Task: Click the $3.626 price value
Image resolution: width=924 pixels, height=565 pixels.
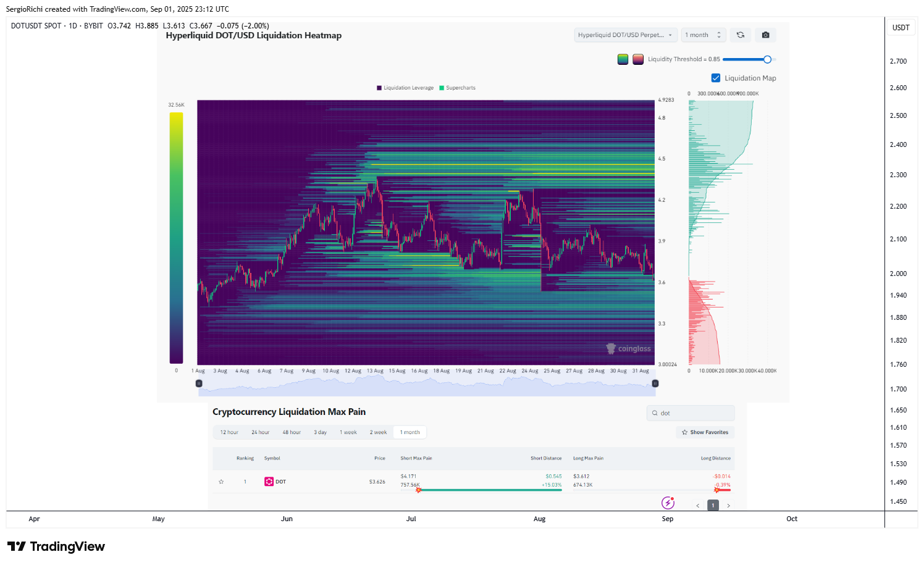Action: point(377,482)
